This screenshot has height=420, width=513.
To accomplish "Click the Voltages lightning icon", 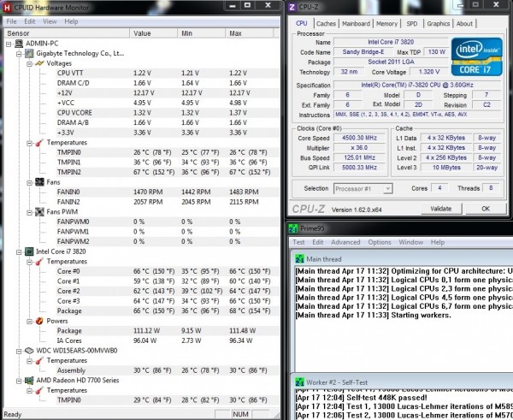I will [39, 63].
